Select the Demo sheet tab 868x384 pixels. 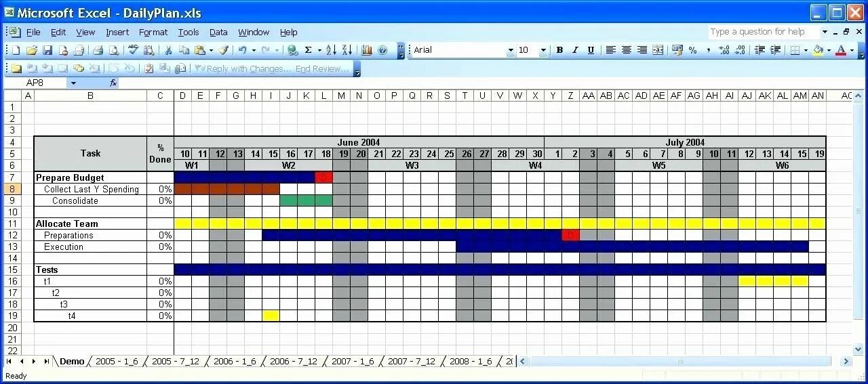point(72,362)
